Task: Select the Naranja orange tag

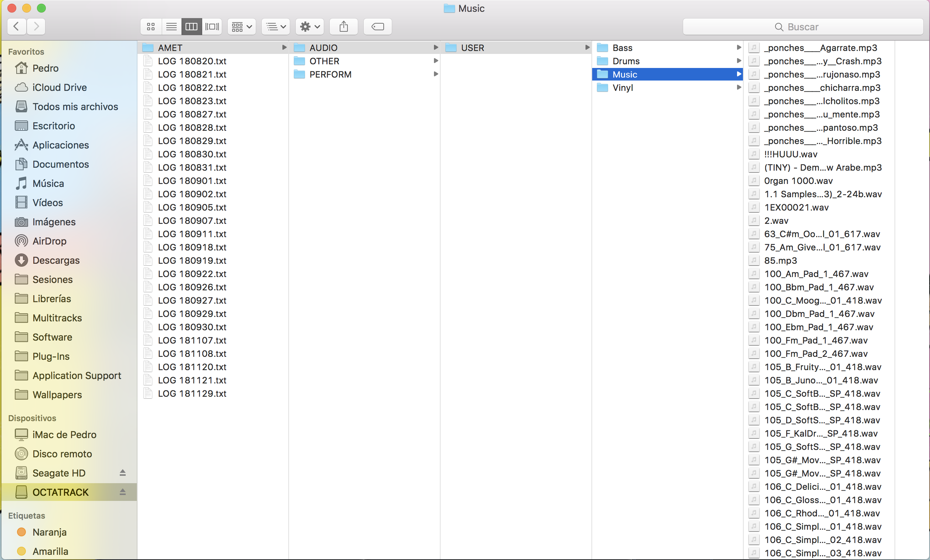Action: (x=49, y=532)
